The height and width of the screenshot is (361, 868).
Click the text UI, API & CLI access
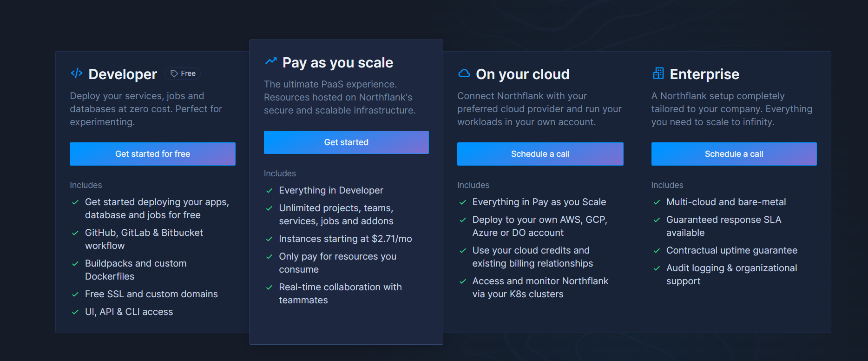tap(129, 312)
